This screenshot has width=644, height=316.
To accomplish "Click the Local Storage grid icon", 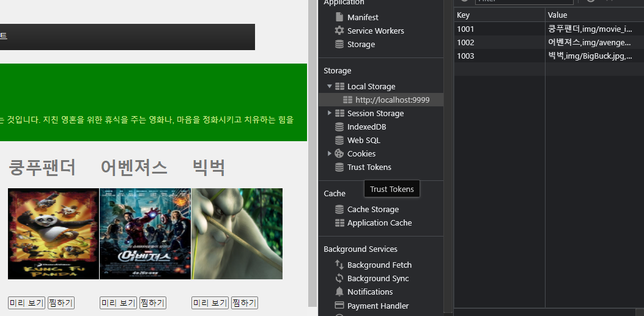I will point(339,87).
